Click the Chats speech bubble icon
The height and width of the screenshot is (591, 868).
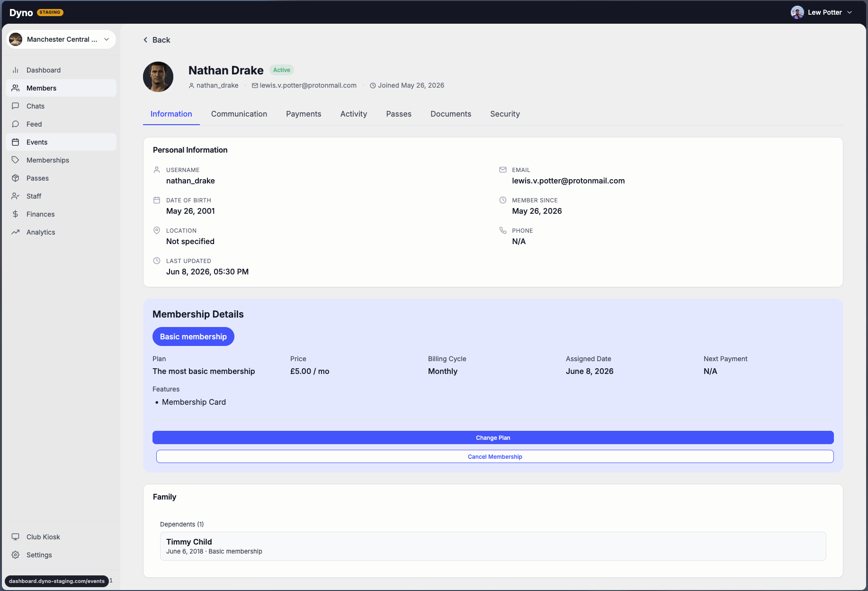[x=16, y=106]
